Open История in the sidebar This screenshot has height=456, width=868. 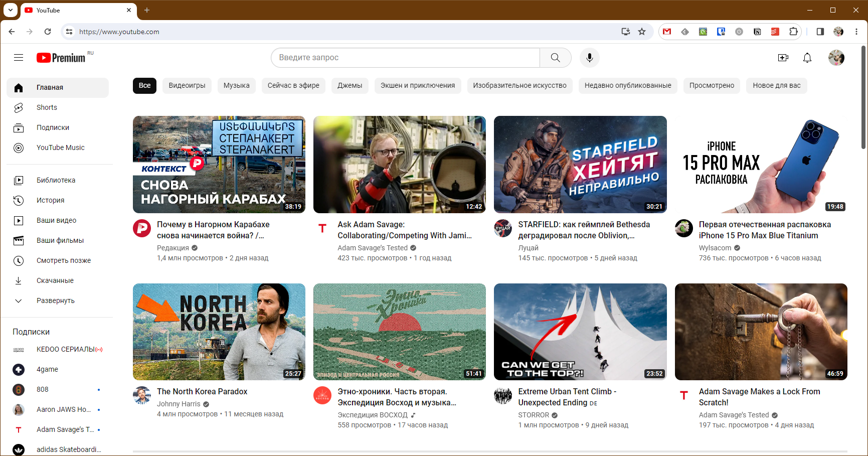58,200
